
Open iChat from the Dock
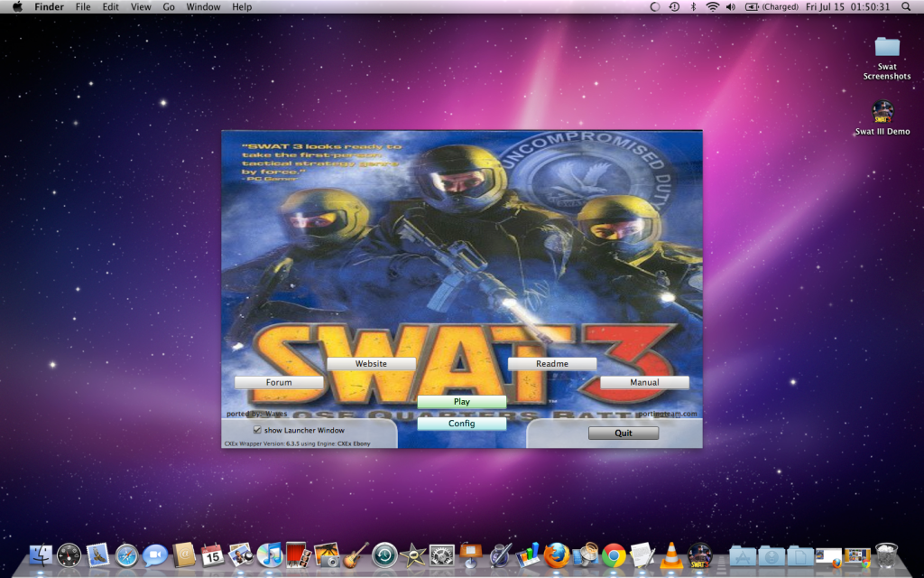tap(155, 555)
